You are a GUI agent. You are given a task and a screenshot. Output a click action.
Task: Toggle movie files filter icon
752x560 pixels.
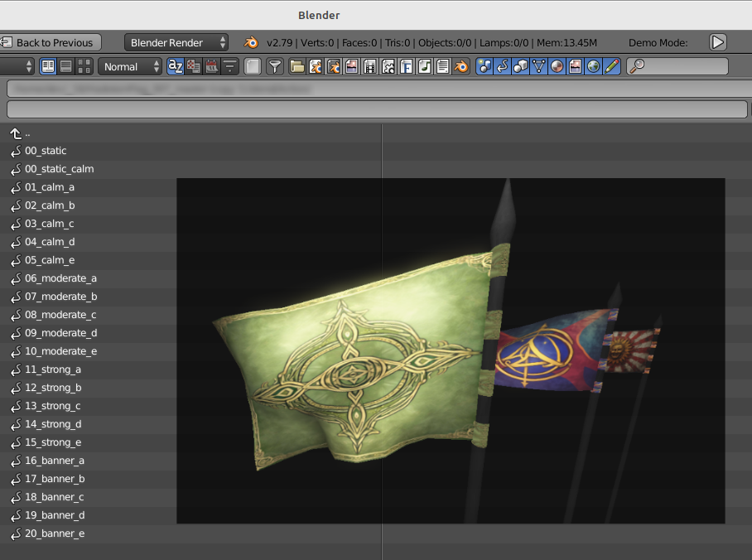[369, 66]
